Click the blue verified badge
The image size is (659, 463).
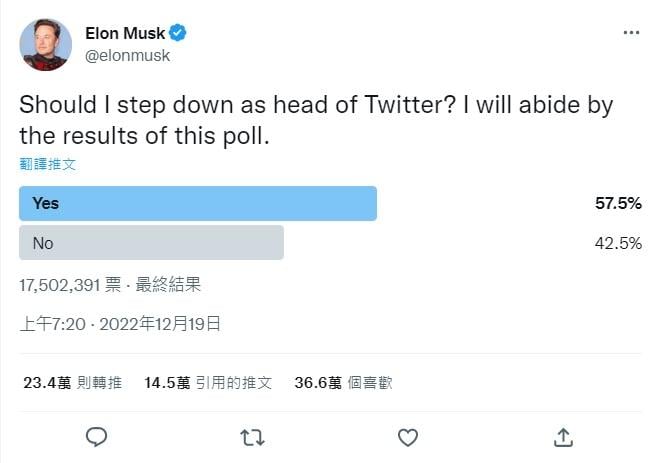tap(180, 33)
